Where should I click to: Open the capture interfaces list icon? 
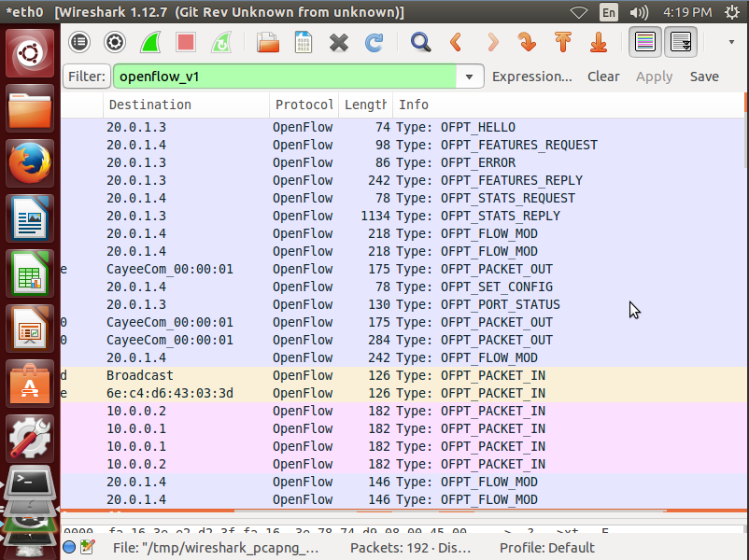[79, 43]
